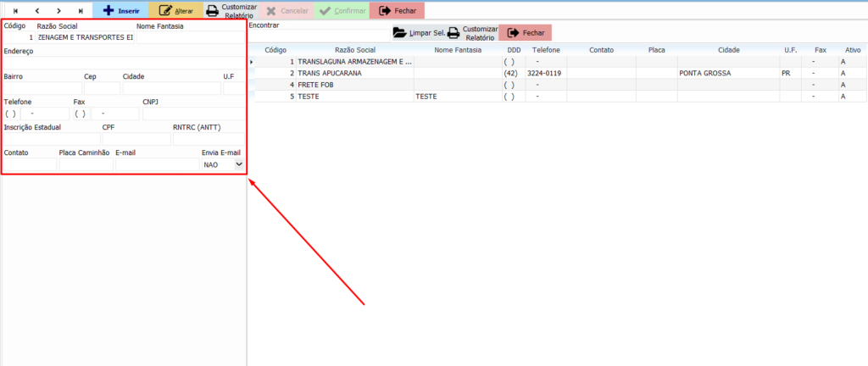The height and width of the screenshot is (366, 868).
Task: Click the next record arrow
Action: click(58, 11)
